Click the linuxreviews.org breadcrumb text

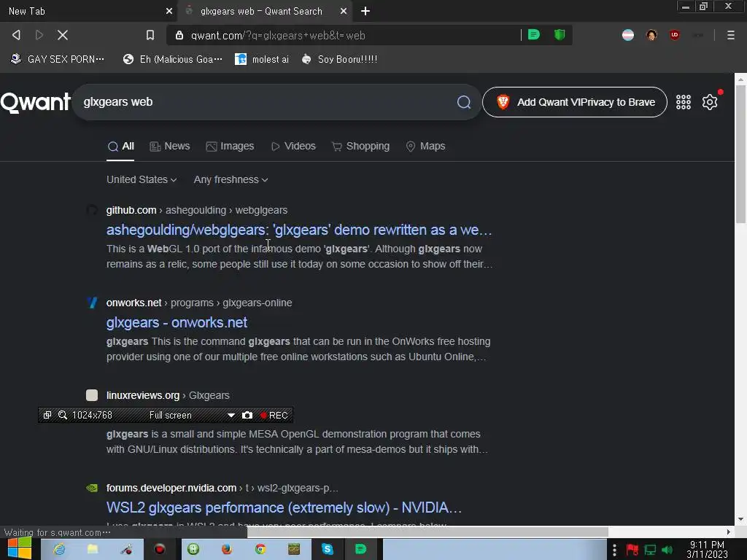pyautogui.click(x=143, y=395)
